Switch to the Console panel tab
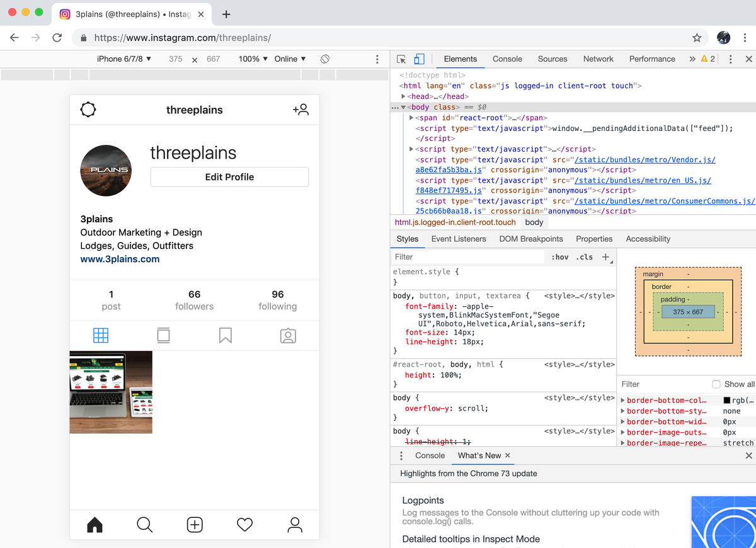The height and width of the screenshot is (548, 756). click(x=507, y=59)
